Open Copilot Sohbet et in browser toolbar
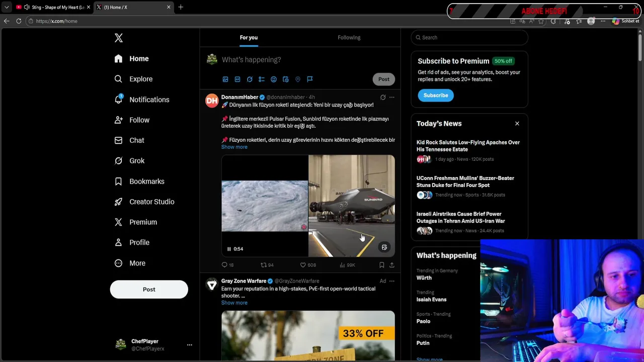This screenshot has height=362, width=644. pyautogui.click(x=625, y=21)
